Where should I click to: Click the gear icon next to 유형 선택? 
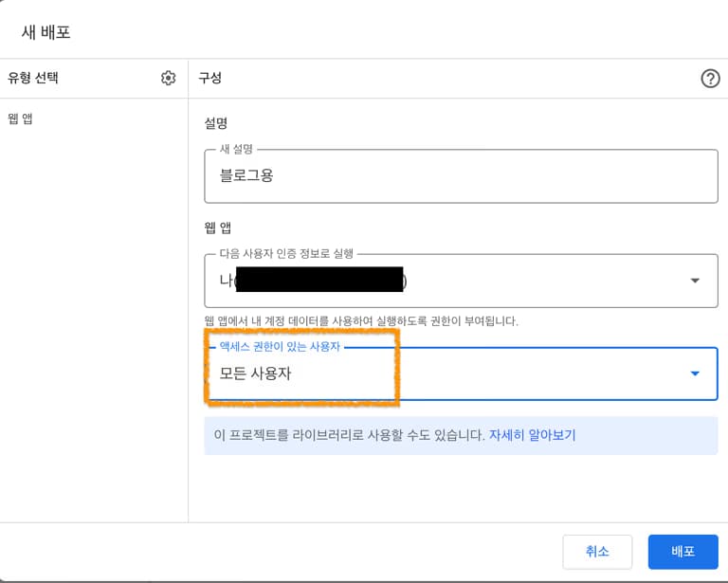click(x=169, y=79)
